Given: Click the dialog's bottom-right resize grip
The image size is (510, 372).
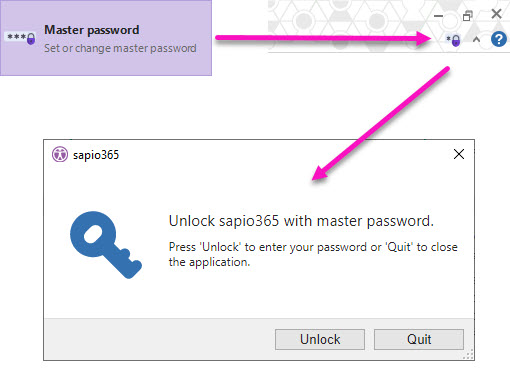Looking at the screenshot, I should coord(469,355).
